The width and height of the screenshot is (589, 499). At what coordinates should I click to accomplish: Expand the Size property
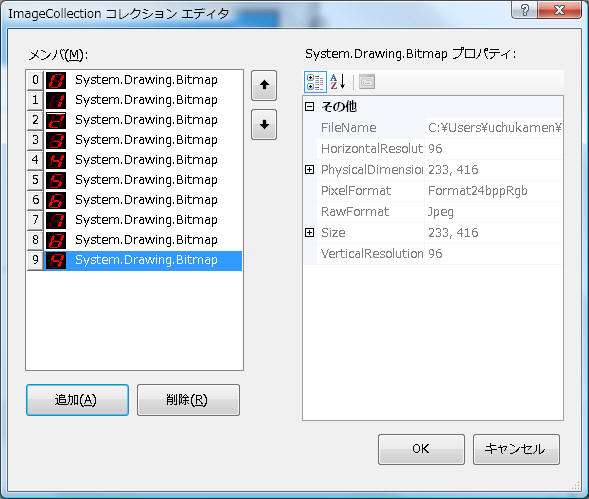(310, 233)
